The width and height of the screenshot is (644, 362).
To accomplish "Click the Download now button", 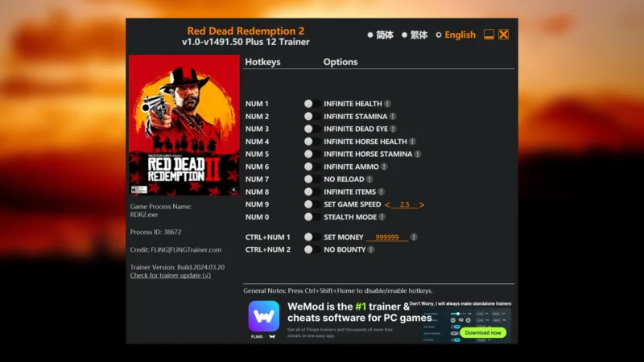I will pos(483,332).
